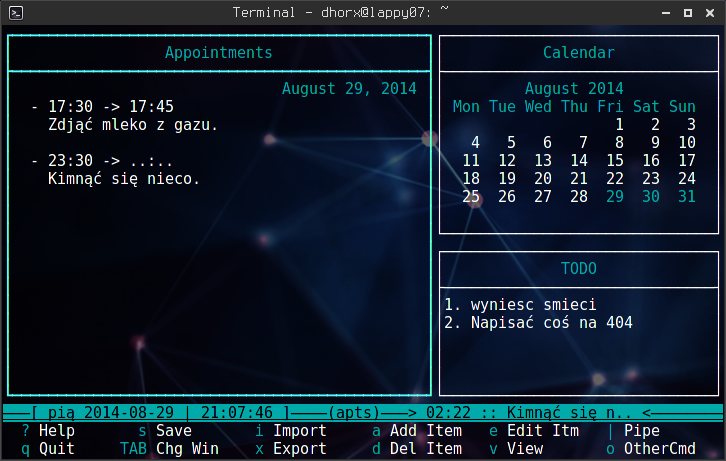Select day 4 in the calendar
Screen dimensions: 726x461
475,143
